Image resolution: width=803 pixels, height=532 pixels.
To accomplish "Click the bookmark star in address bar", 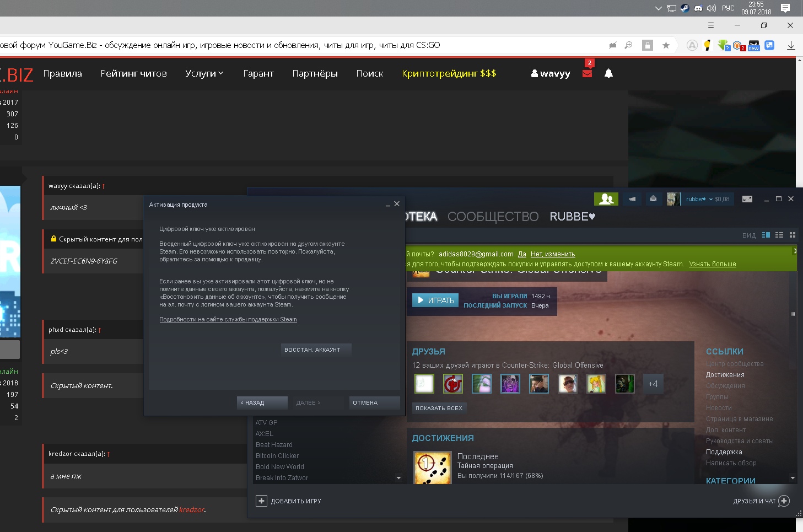I will pyautogui.click(x=666, y=45).
